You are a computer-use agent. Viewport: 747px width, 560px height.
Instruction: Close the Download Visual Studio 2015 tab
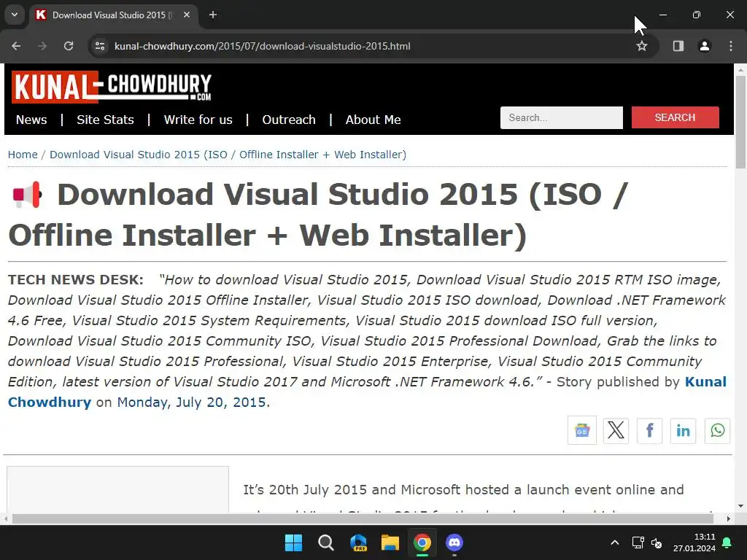tap(187, 15)
